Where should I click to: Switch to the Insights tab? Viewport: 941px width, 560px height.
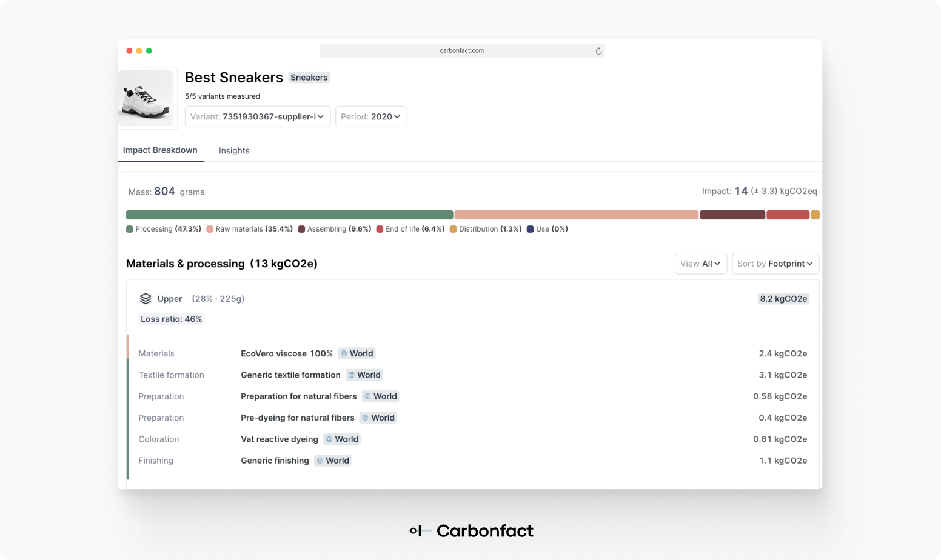(234, 151)
